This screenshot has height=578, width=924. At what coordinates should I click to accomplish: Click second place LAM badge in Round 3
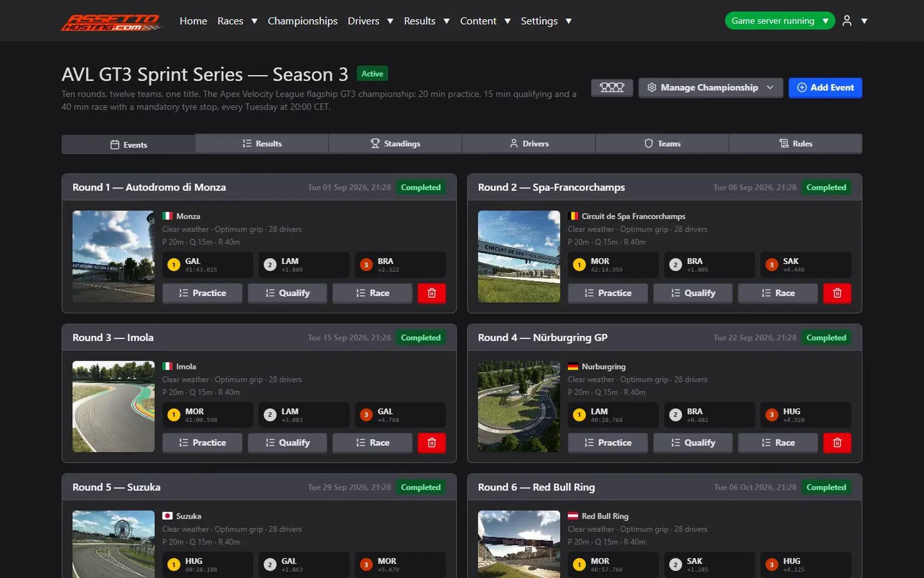[x=304, y=415]
